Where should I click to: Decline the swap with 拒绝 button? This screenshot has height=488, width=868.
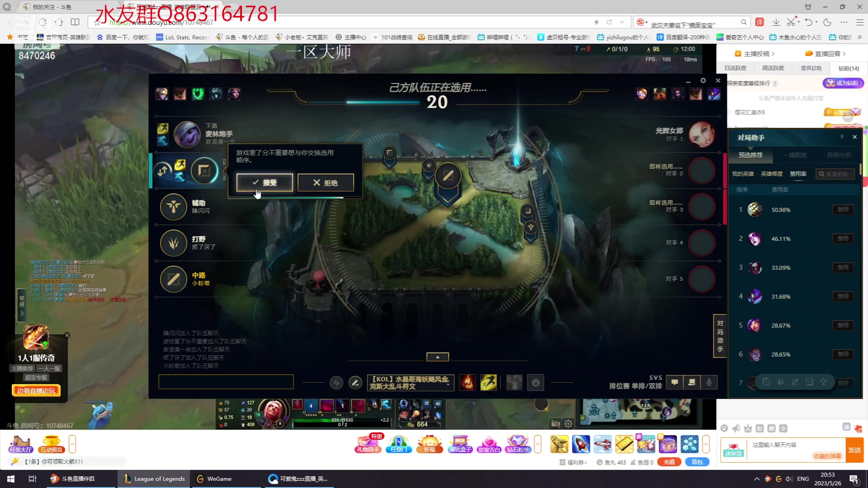pos(325,183)
